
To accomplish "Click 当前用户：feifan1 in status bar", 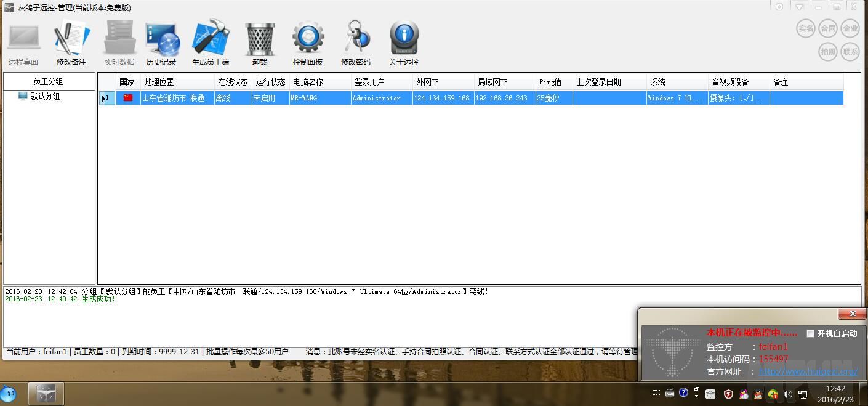I will coord(37,351).
